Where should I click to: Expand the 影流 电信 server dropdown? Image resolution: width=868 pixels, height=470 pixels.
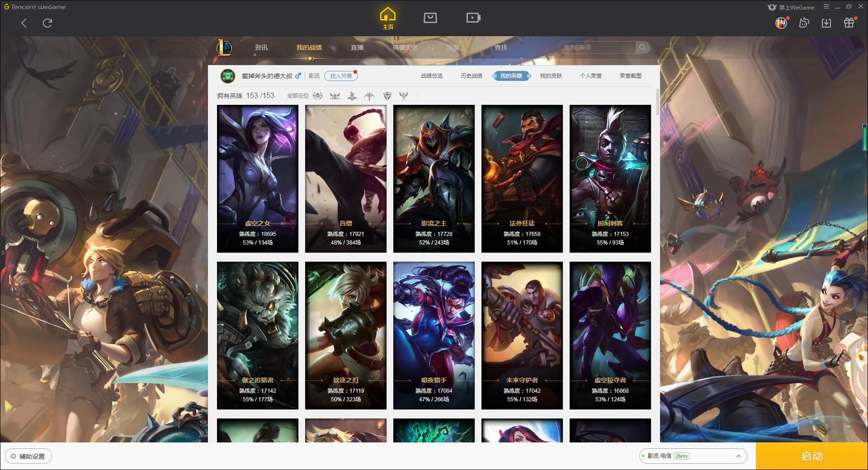click(693, 456)
